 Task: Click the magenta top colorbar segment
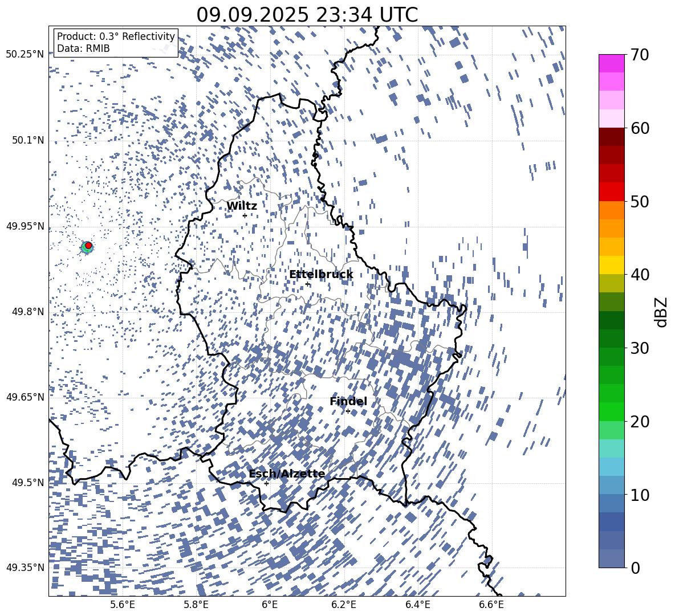point(612,63)
